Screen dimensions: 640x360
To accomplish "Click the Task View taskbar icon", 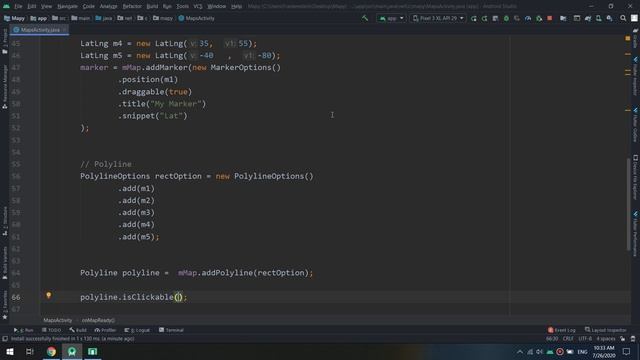I will click(x=30, y=351).
